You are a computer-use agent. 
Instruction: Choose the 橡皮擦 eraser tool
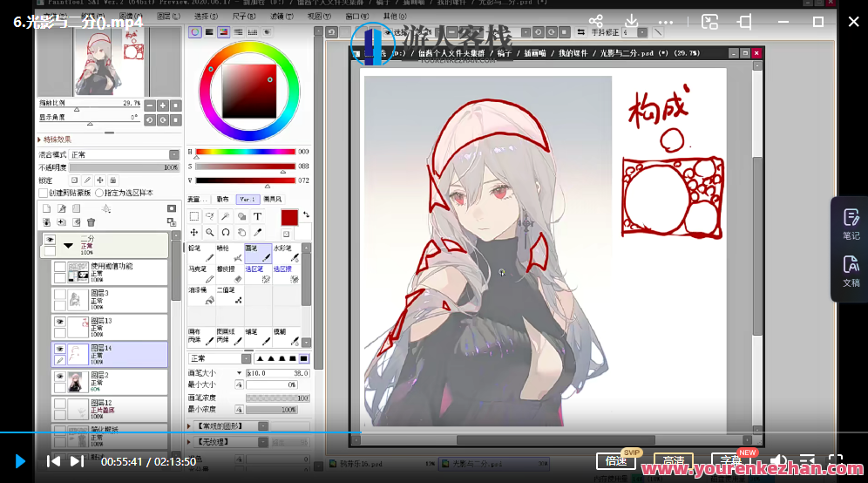coord(230,274)
